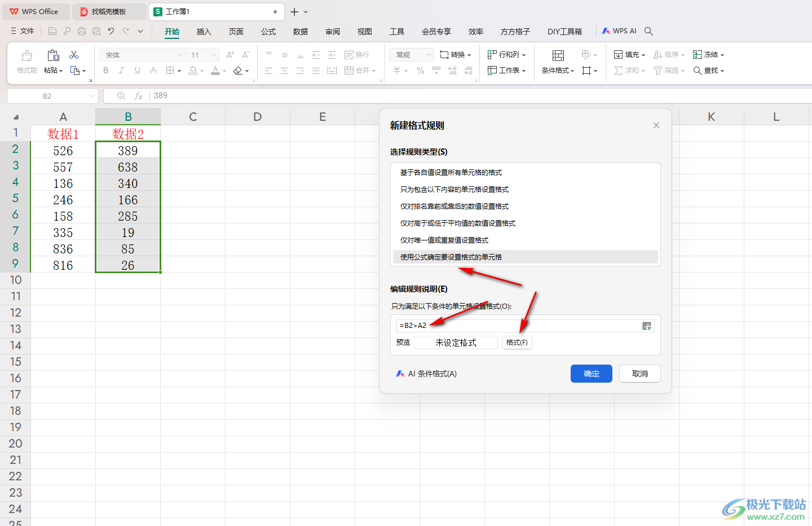
Task: Toggle align text left
Action: pos(268,71)
